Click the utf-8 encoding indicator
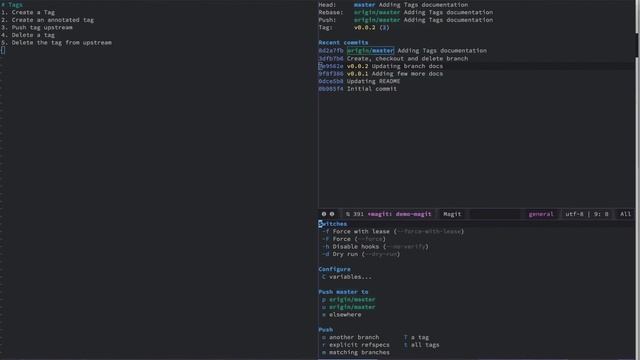Image resolution: width=640 pixels, height=360 pixels. pos(574,214)
